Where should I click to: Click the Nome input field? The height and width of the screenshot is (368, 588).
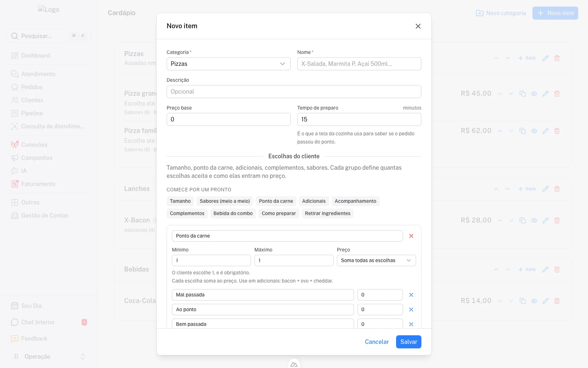click(359, 64)
